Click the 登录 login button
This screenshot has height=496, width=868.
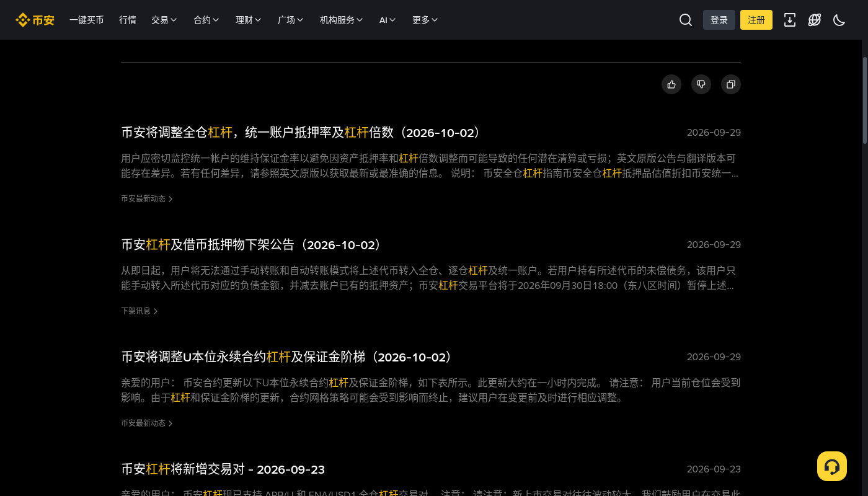point(719,20)
